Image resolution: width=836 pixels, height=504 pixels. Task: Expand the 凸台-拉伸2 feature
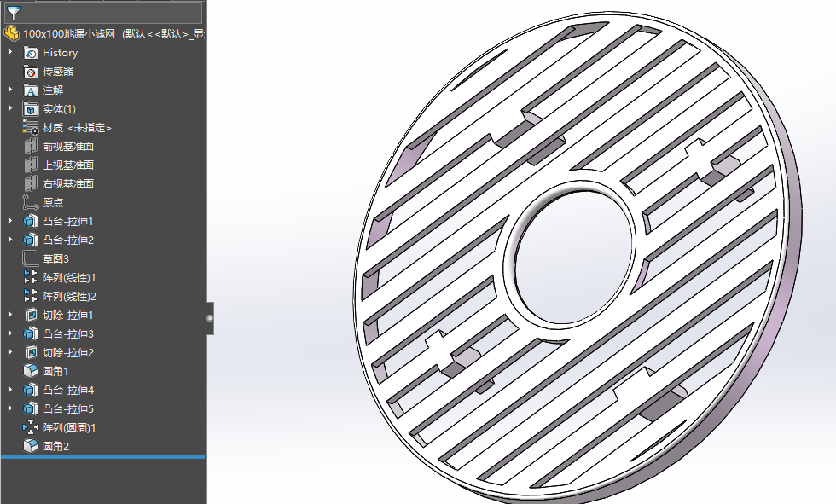[10, 240]
